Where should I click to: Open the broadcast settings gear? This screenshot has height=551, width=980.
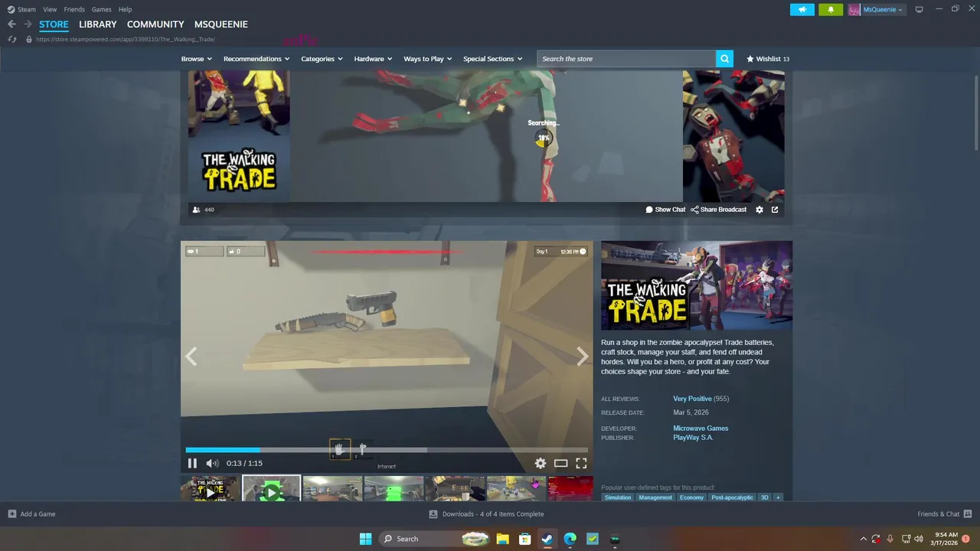(759, 210)
